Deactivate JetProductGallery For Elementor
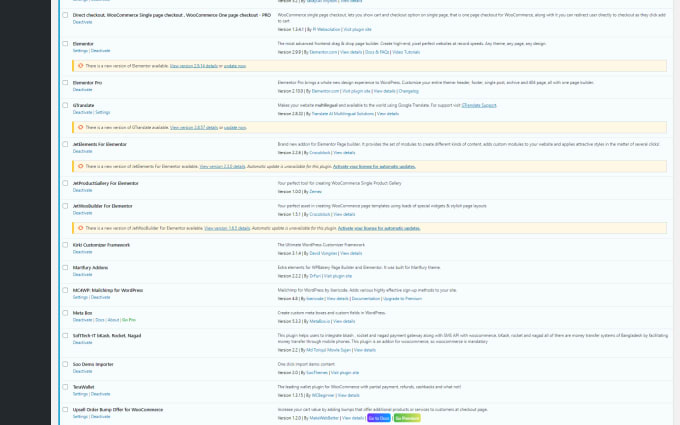 tap(82, 190)
